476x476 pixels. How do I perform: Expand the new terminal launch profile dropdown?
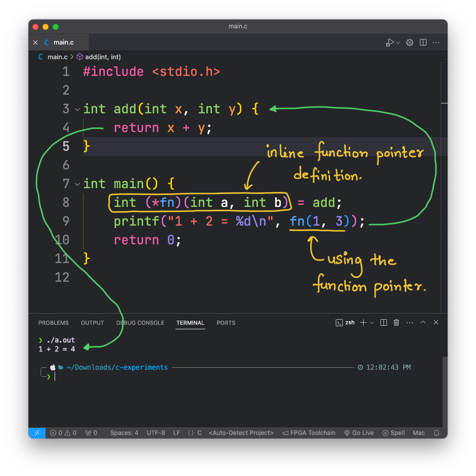(x=372, y=323)
